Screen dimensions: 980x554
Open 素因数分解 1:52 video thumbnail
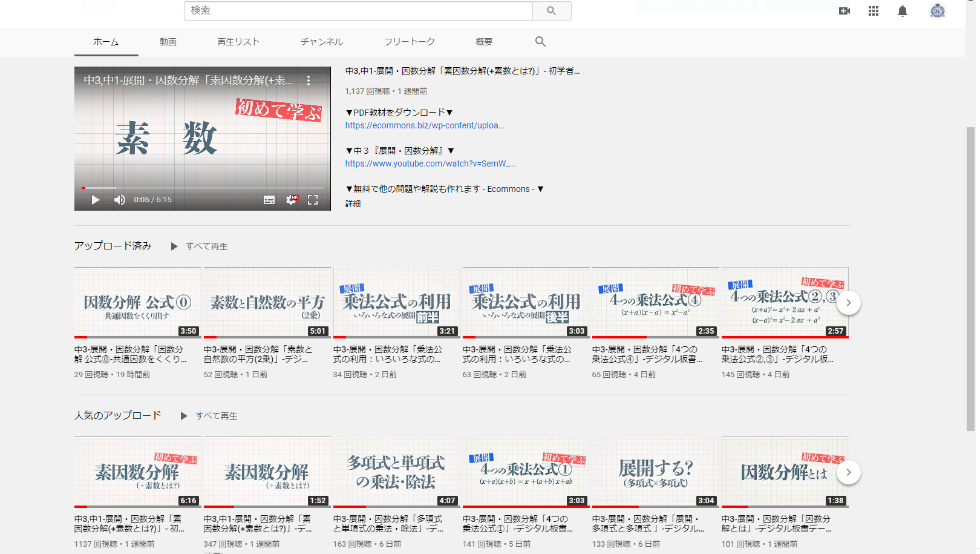(267, 472)
